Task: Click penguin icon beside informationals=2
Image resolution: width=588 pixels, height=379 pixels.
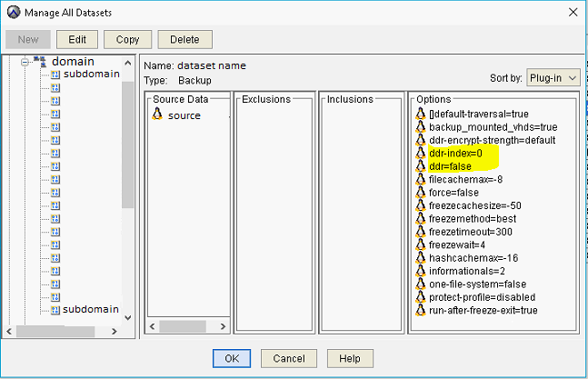Action: (x=421, y=271)
